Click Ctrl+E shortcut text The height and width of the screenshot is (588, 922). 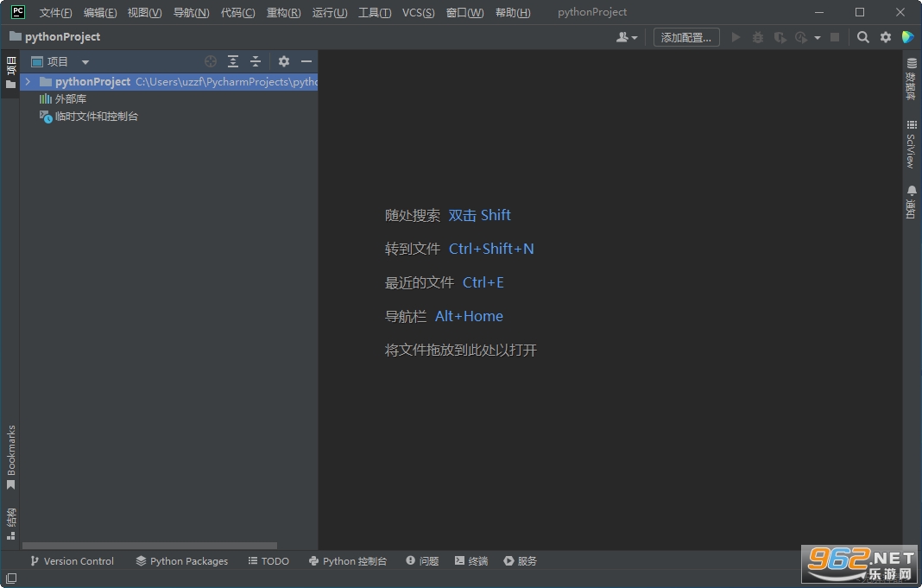pos(483,283)
